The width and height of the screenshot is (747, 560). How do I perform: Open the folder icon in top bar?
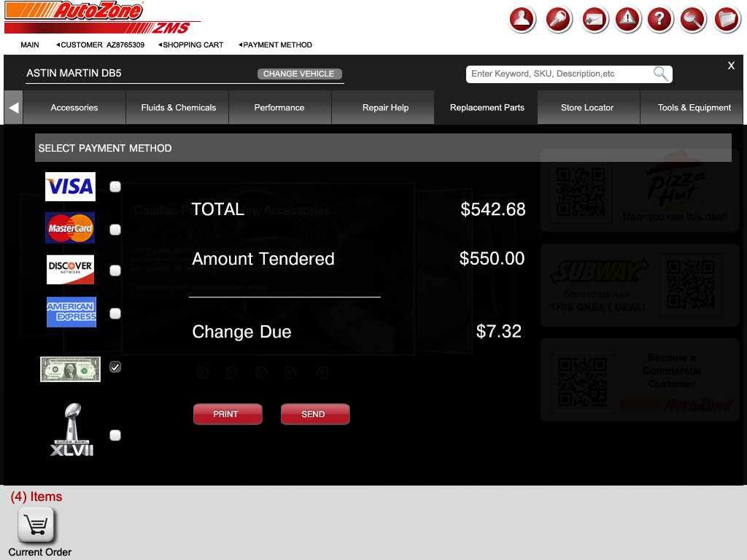click(727, 20)
